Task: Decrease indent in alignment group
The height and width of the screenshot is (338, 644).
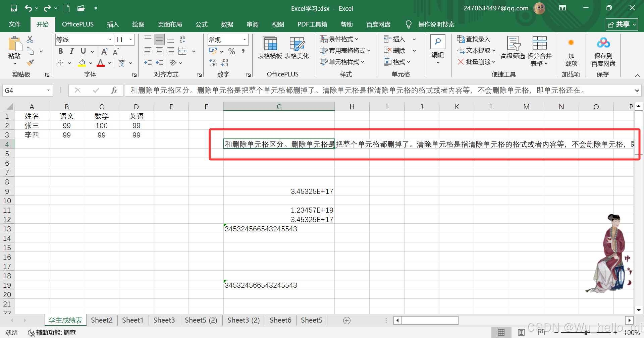Action: click(148, 63)
